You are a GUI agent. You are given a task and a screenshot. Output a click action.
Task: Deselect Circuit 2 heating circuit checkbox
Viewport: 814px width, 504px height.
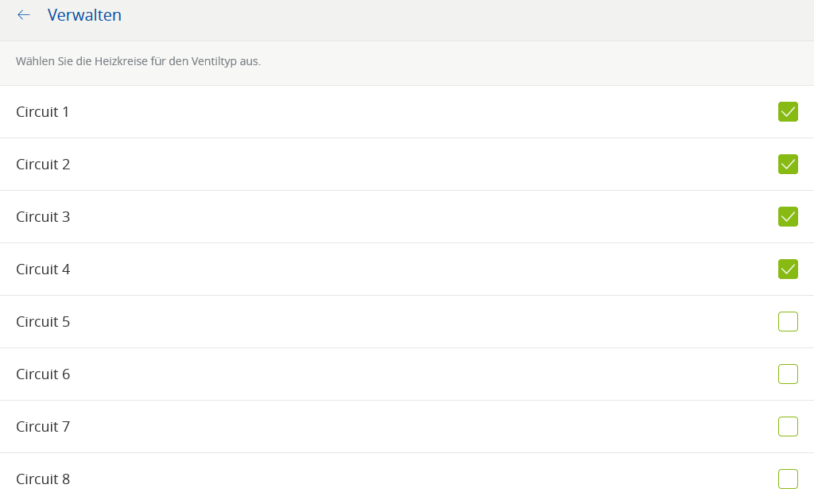click(x=788, y=165)
